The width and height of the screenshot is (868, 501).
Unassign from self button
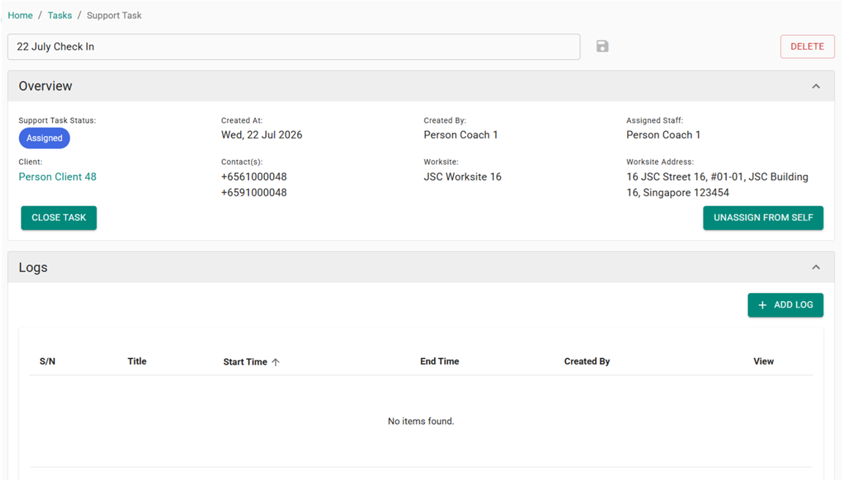(763, 218)
